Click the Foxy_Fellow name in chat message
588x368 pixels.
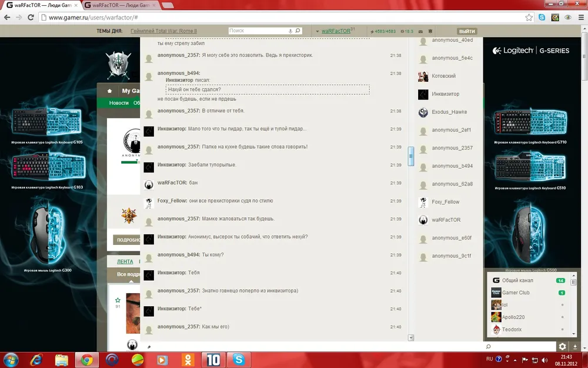(x=172, y=201)
